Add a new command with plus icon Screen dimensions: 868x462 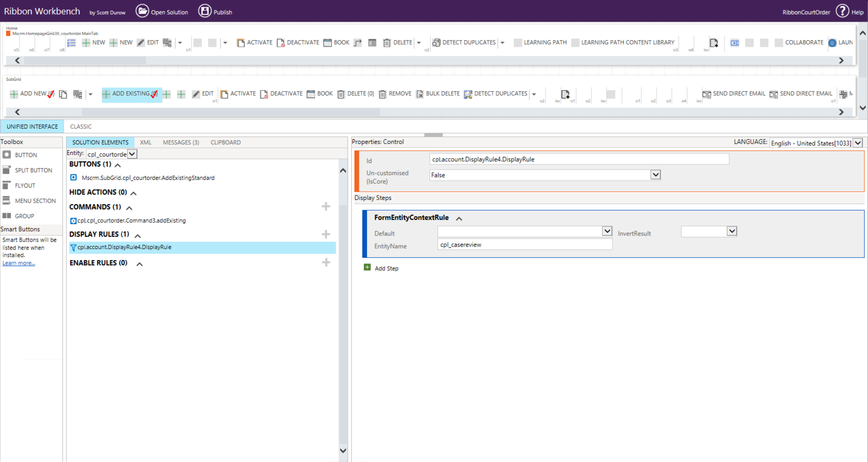tap(326, 206)
